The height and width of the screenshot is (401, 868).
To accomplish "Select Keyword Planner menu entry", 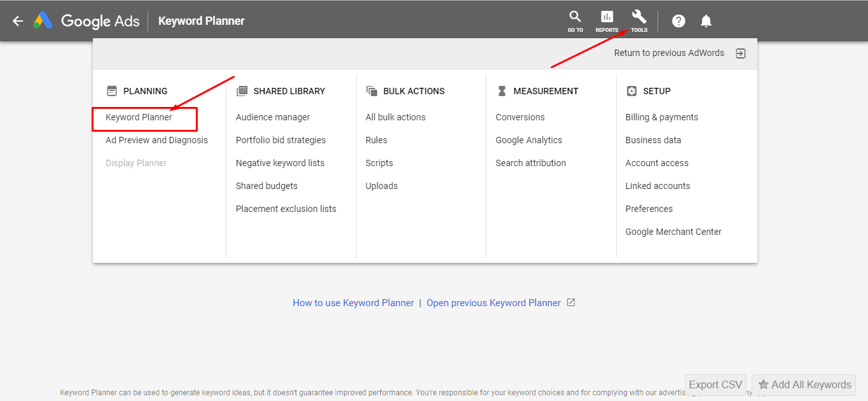I will pos(139,117).
